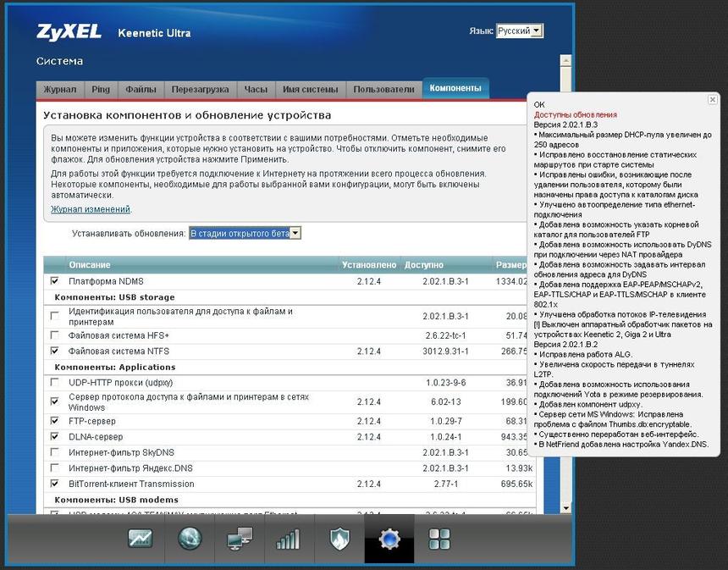Close the updates popup panel
The width and height of the screenshot is (728, 570).
[x=713, y=99]
